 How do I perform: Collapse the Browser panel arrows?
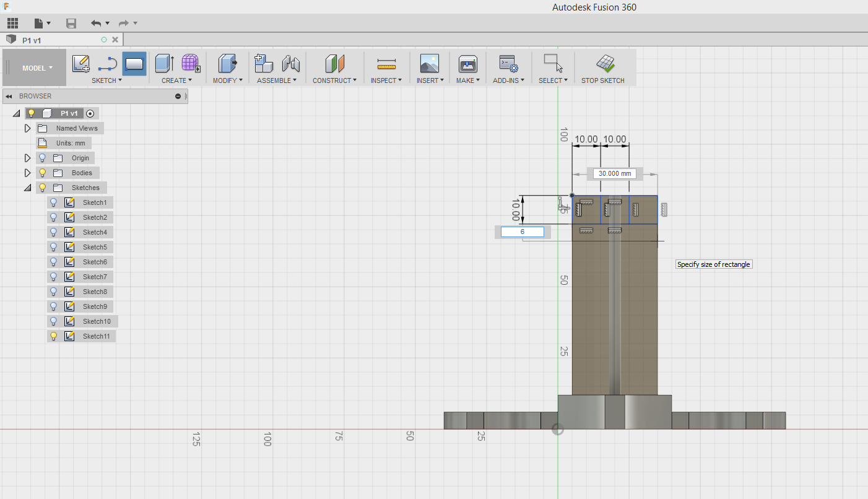pos(9,96)
